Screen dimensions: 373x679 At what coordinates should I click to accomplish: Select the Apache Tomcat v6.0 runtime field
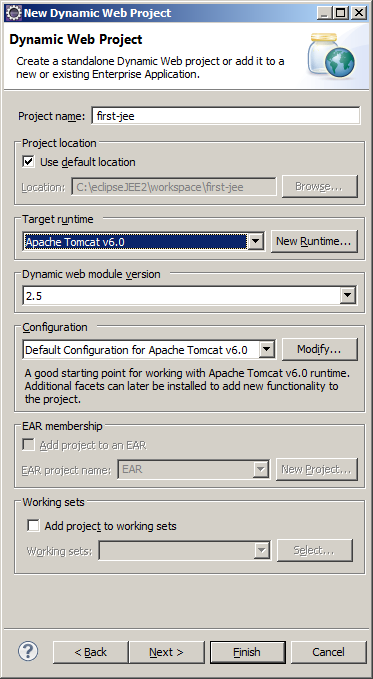[135, 242]
